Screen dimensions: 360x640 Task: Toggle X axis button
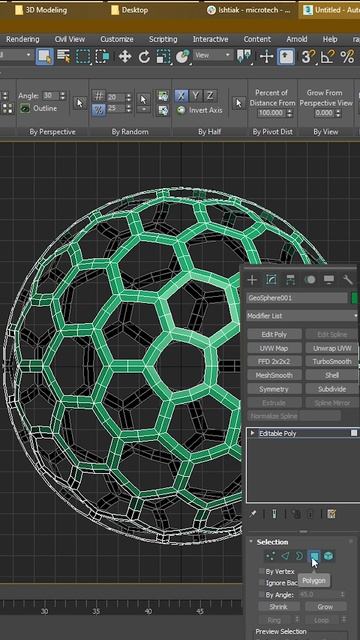click(x=182, y=96)
